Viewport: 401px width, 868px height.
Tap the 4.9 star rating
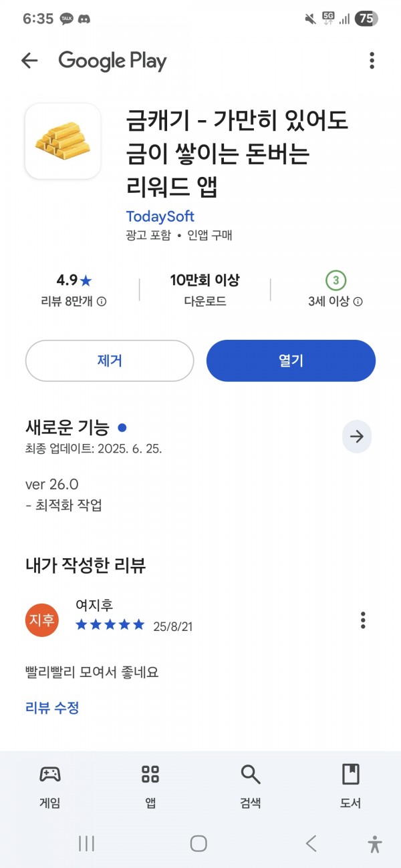pyautogui.click(x=74, y=280)
